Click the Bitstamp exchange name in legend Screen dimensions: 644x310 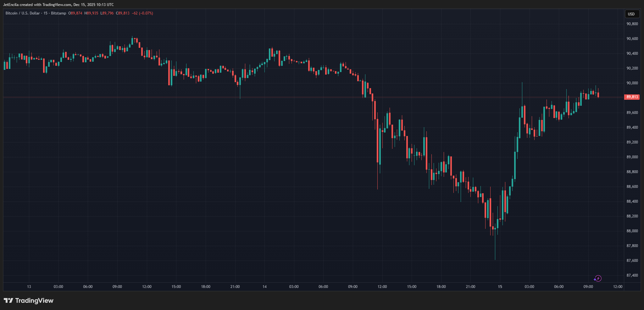pos(58,13)
